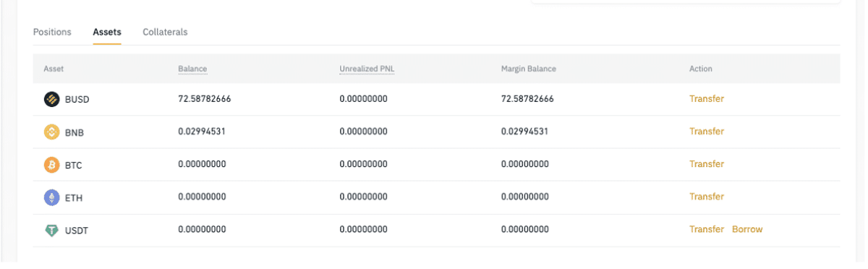Click the ETH ethereum icon
The image size is (868, 269).
point(51,197)
